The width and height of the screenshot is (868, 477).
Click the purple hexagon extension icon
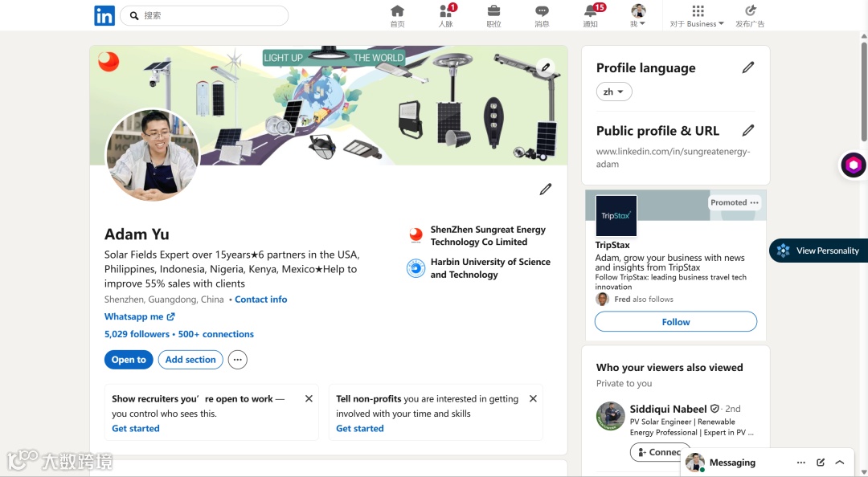853,165
